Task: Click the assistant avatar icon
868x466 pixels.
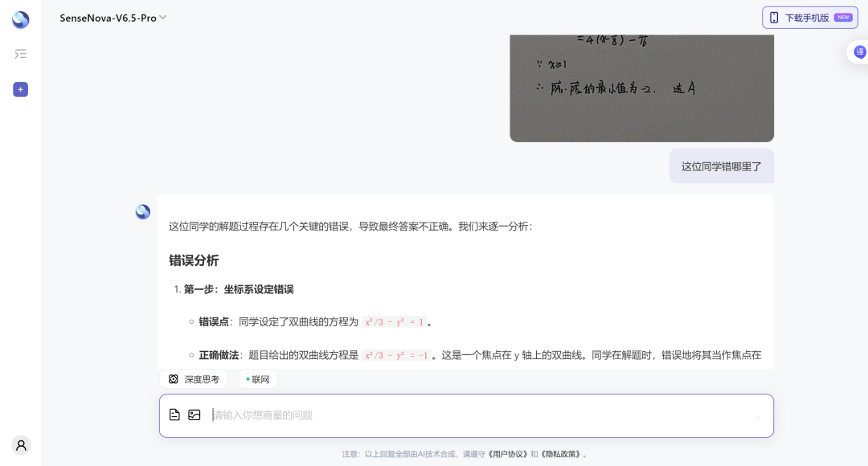Action: (x=143, y=211)
